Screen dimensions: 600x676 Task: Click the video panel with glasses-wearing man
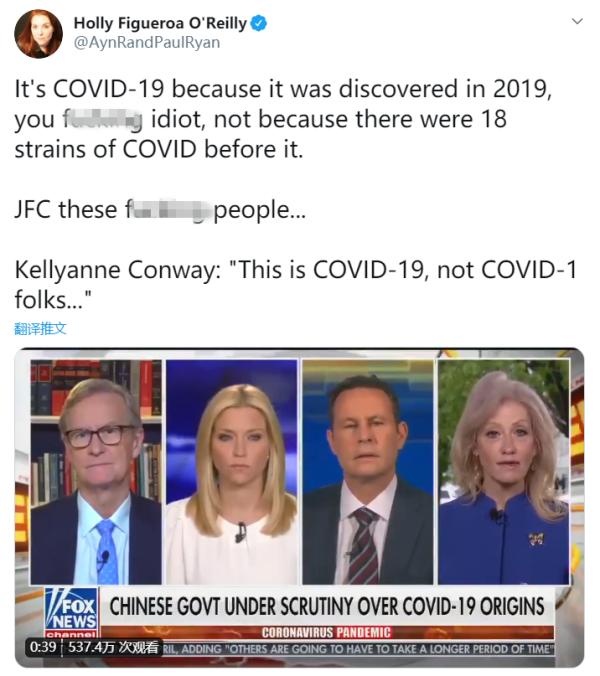coord(96,472)
